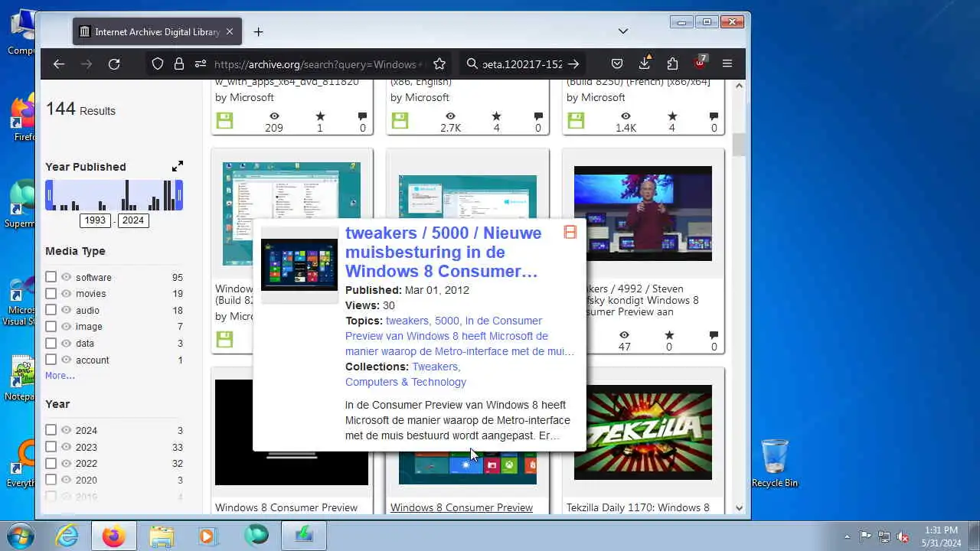Expand the Year Published histogram
This screenshot has width=980, height=551.
point(178,166)
